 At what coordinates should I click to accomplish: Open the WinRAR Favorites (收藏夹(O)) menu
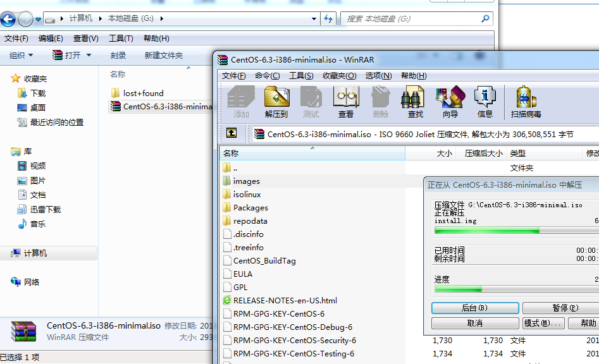(339, 76)
